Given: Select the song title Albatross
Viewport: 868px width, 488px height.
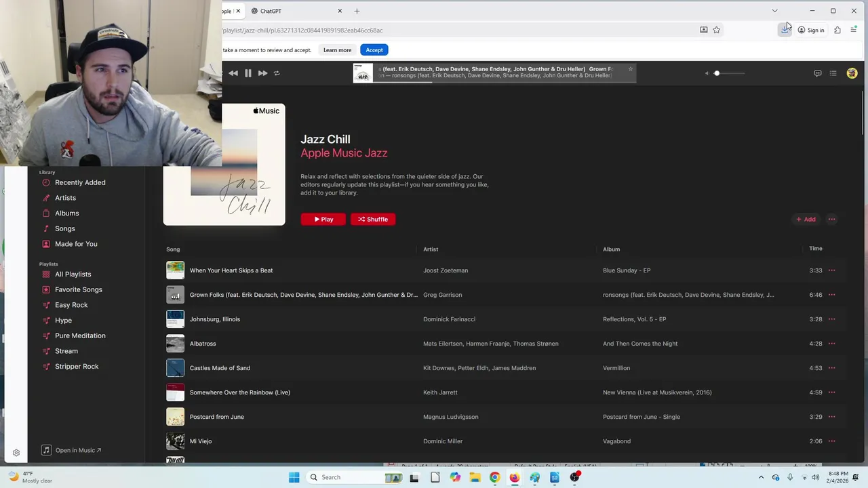Looking at the screenshot, I should 203,344.
